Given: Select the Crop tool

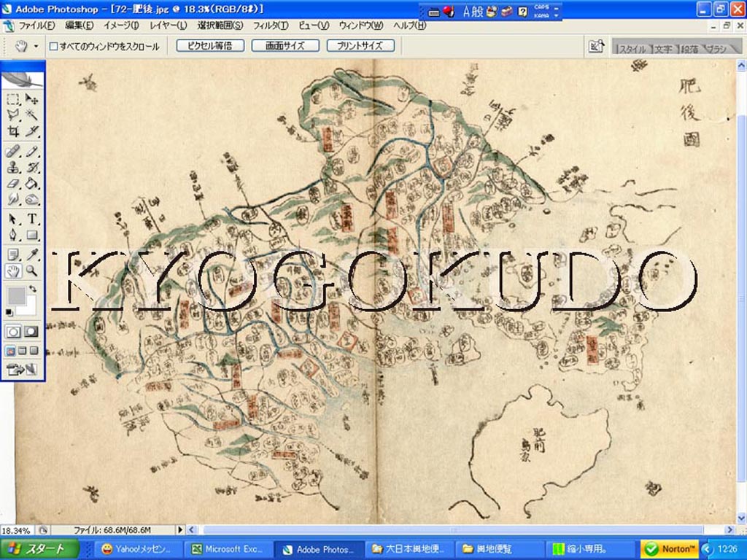Looking at the screenshot, I should [13, 132].
